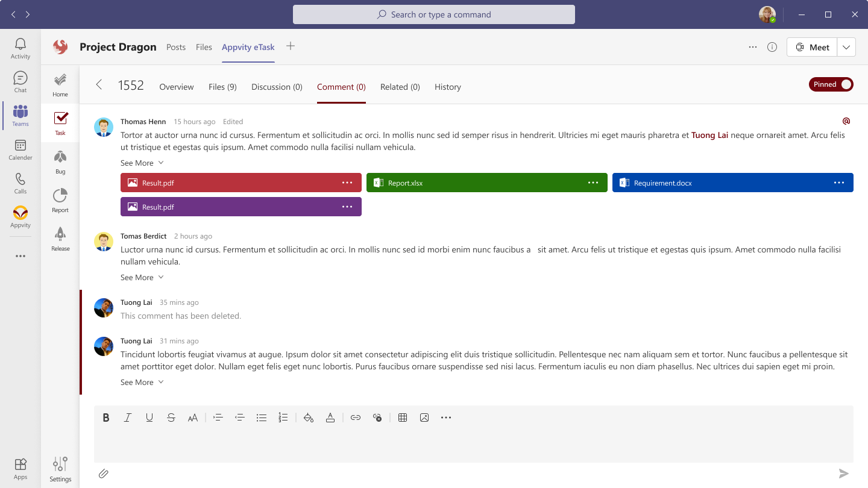Viewport: 868px width, 488px height.
Task: Select the Bug icon in eTask sidebar
Action: tap(60, 159)
